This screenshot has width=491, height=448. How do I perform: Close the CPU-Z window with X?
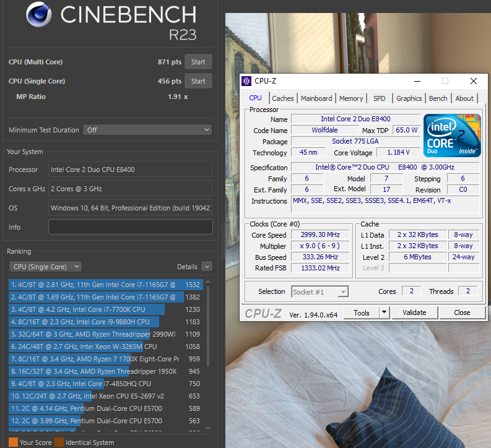[x=474, y=81]
